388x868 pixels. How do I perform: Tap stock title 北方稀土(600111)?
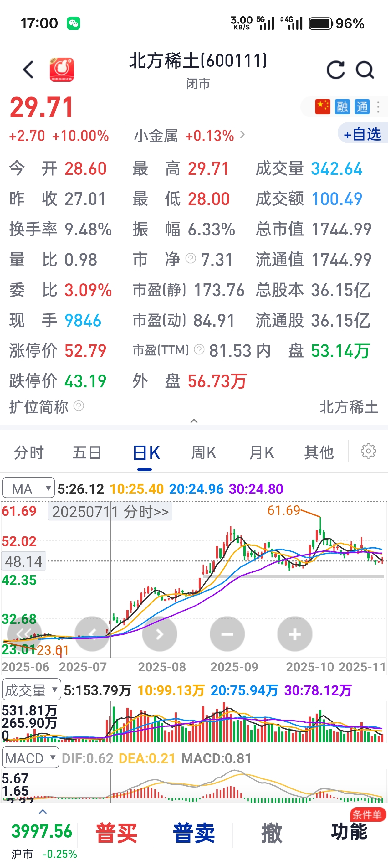198,61
